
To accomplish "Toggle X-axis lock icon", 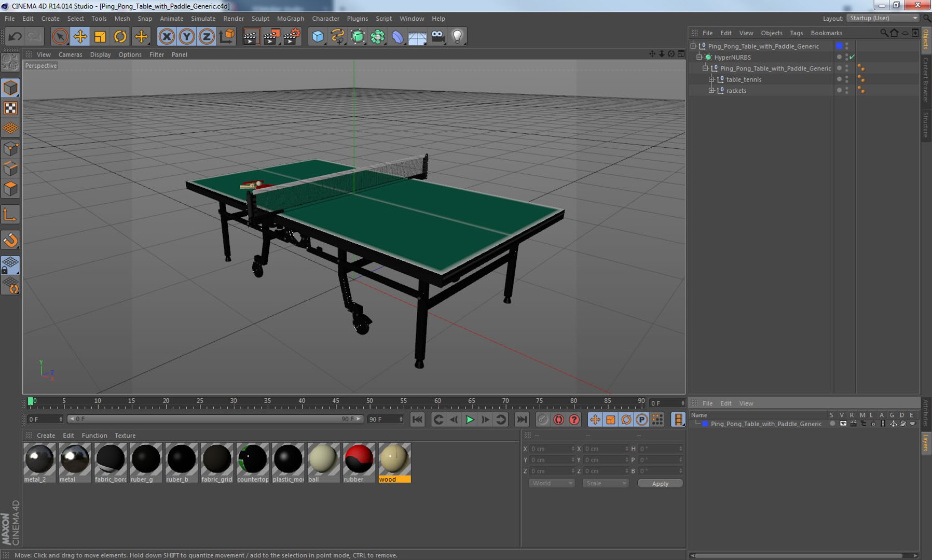I will tap(167, 36).
